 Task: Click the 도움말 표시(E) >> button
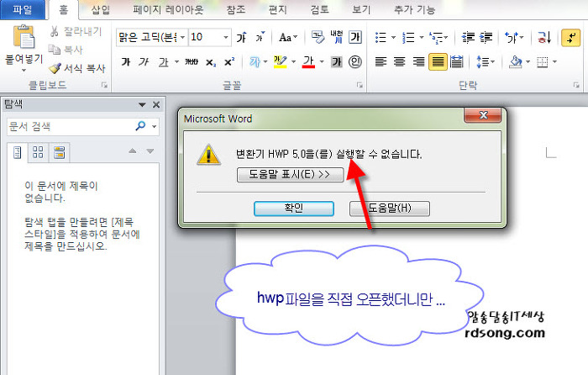click(x=290, y=175)
